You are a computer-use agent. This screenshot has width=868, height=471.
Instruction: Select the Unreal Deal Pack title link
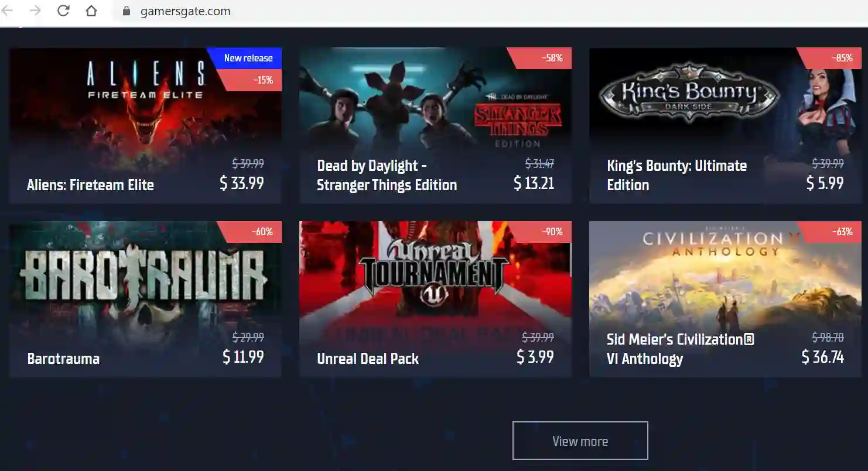(368, 359)
